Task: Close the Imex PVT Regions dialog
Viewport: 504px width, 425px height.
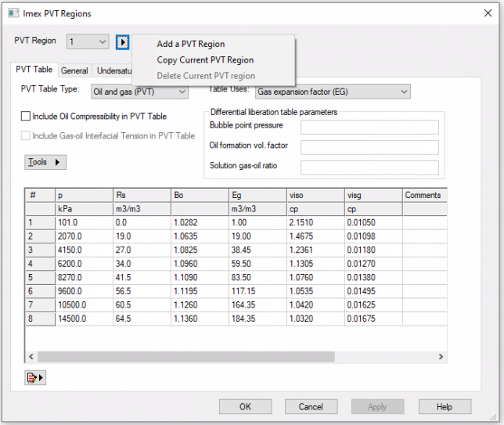Action: (486, 13)
